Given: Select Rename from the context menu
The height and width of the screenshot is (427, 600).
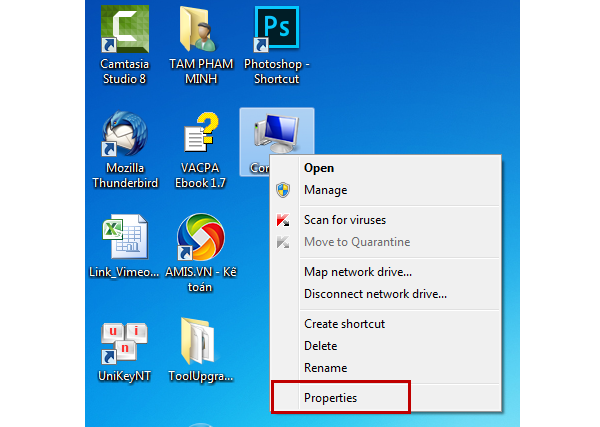Looking at the screenshot, I should pos(325,368).
